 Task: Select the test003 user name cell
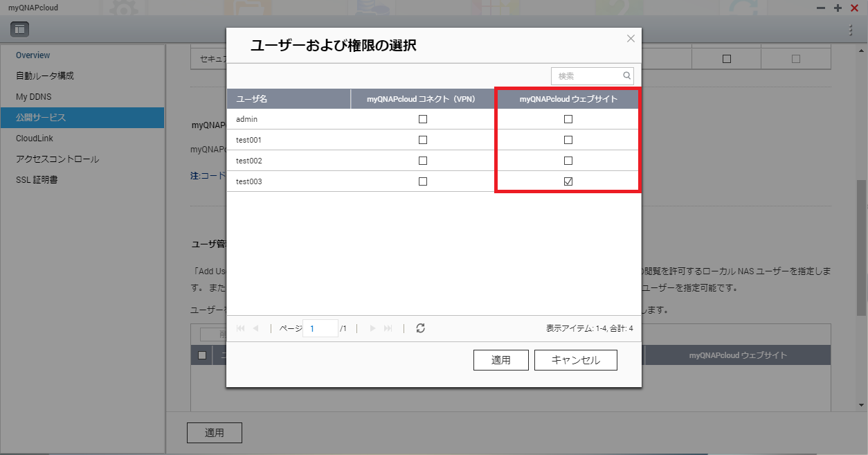point(289,181)
